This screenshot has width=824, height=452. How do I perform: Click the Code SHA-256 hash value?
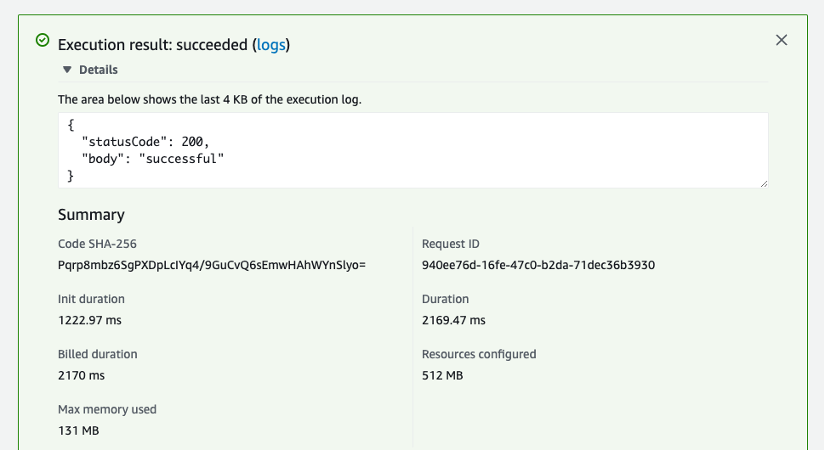coord(212,265)
